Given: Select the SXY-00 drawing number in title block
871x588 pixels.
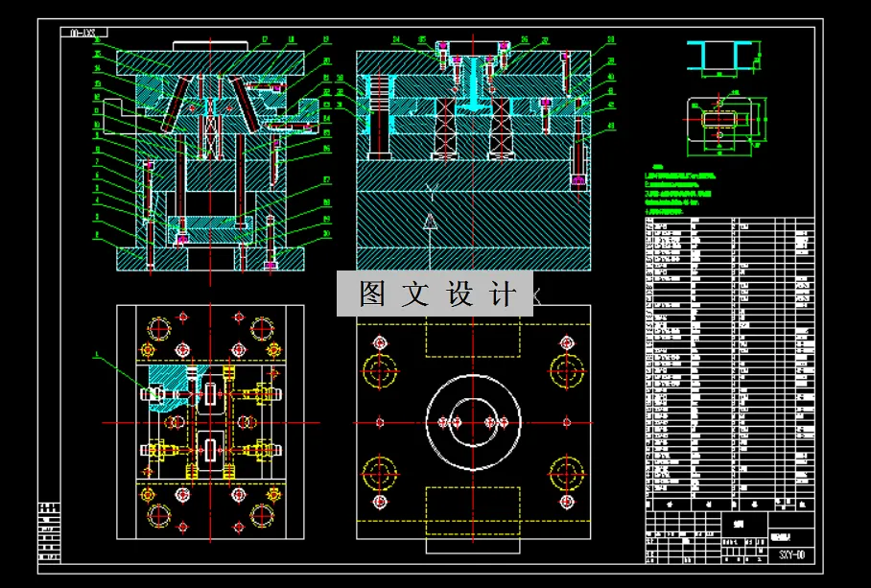Looking at the screenshot, I should pos(791,554).
